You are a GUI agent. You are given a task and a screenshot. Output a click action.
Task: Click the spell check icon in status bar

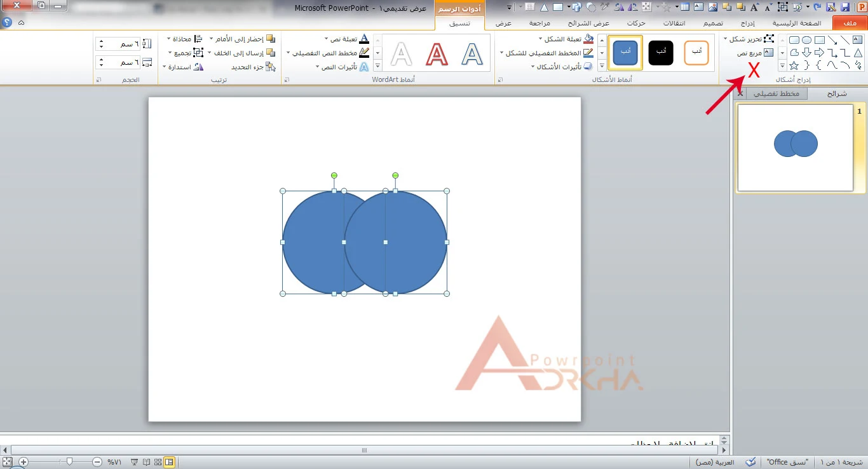click(750, 461)
